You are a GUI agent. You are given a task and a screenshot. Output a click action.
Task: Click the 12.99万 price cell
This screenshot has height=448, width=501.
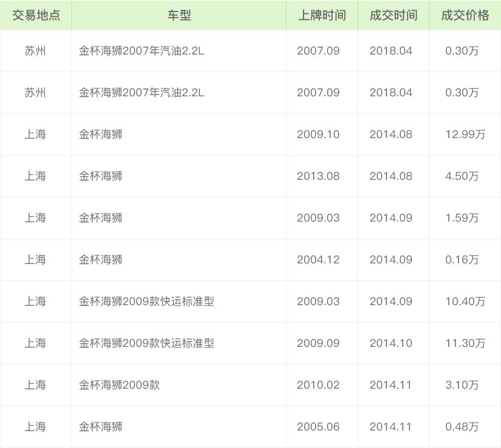(x=465, y=134)
